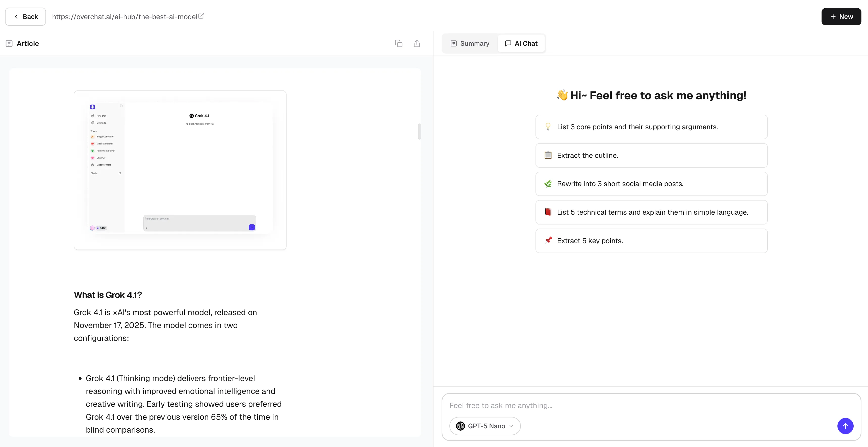This screenshot has height=447, width=868.
Task: Start a new session with the New button
Action: [x=841, y=16]
